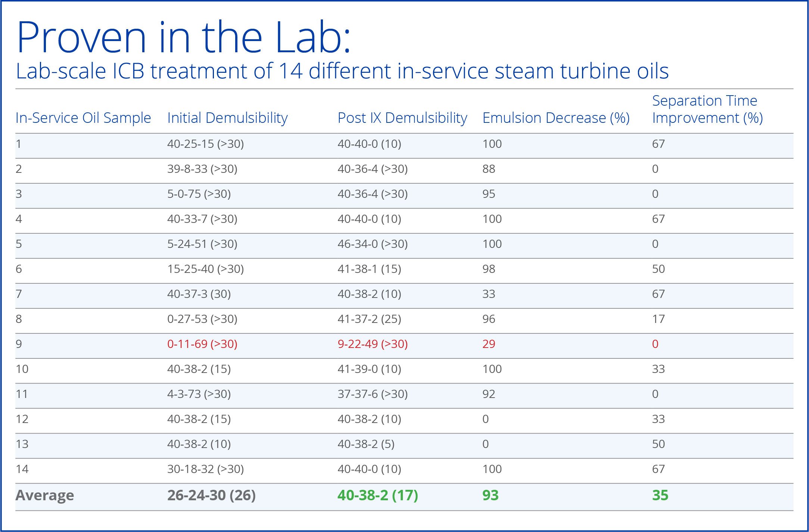Select initial value '5-24-51 (>30)'
Viewport: 809px width, 532px height.
202,244
